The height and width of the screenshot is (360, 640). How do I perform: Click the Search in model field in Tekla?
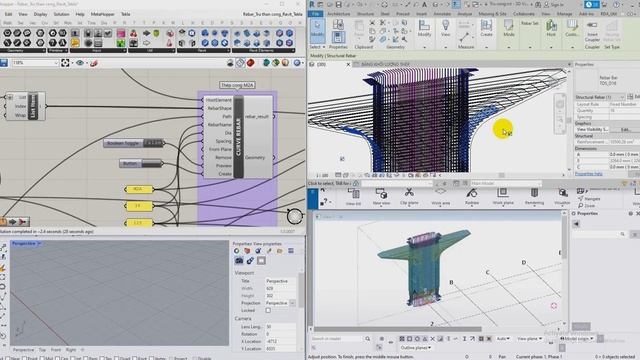coord(337,339)
